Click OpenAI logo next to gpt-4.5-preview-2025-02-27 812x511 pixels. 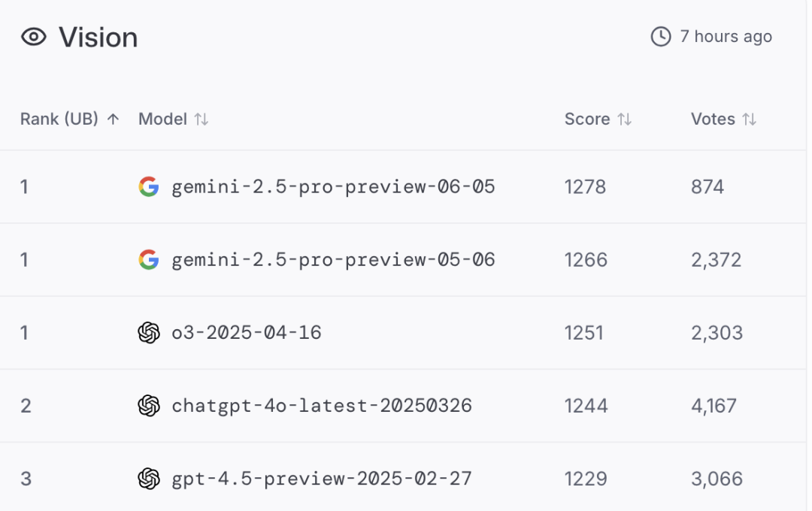[x=149, y=479]
